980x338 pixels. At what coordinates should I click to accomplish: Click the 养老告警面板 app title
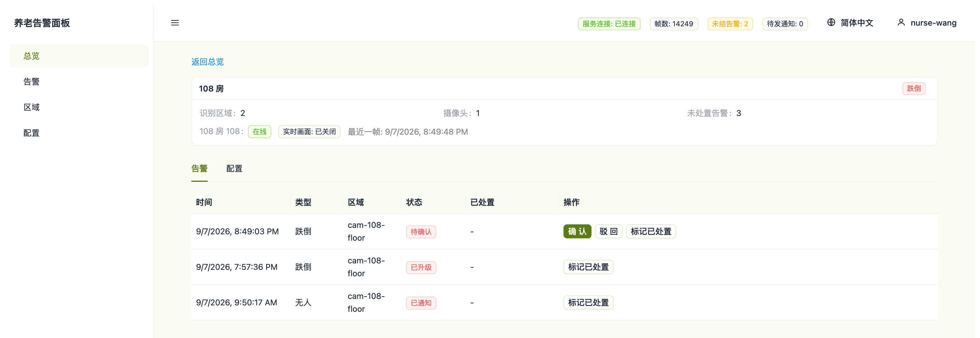coord(42,23)
